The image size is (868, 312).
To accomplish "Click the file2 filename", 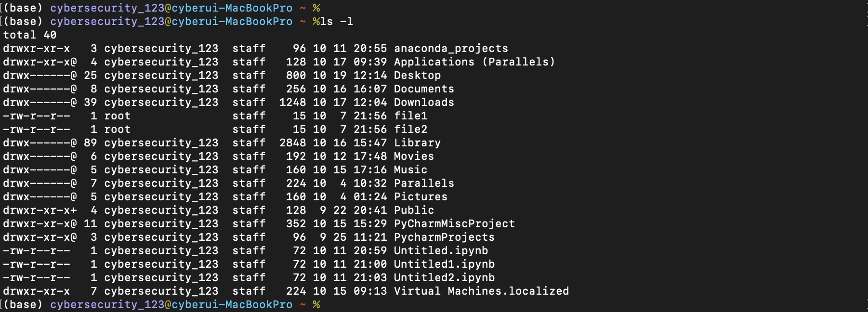I will [410, 130].
